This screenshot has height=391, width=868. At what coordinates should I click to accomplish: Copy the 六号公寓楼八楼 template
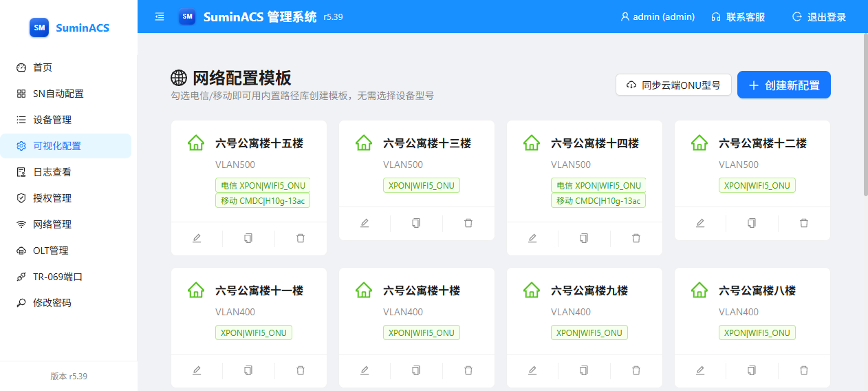pyautogui.click(x=752, y=370)
